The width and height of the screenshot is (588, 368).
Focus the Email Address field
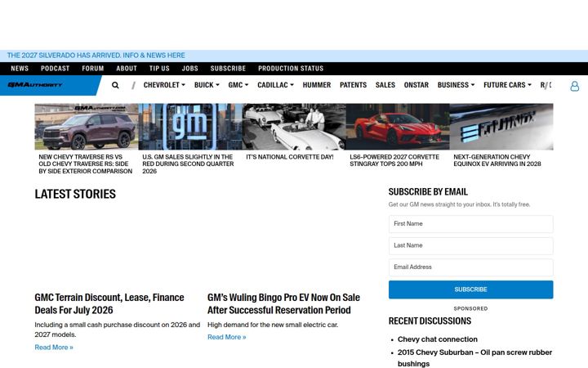point(470,267)
